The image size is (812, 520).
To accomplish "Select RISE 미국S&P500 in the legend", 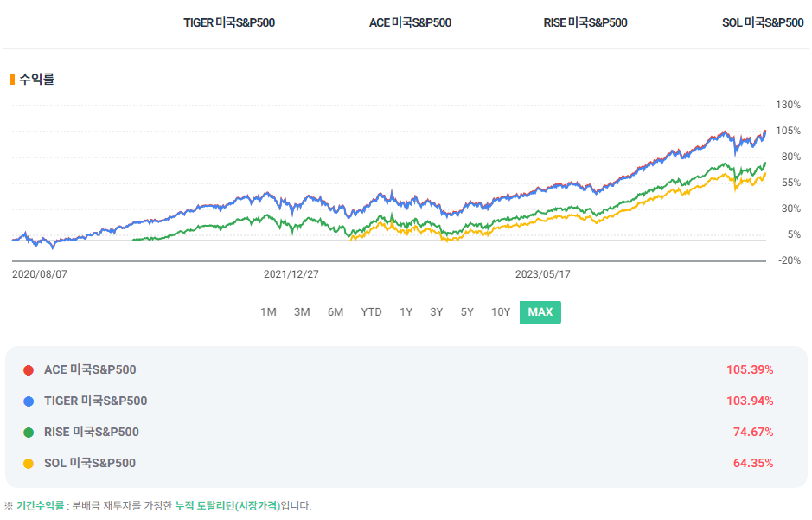I will tap(92, 432).
